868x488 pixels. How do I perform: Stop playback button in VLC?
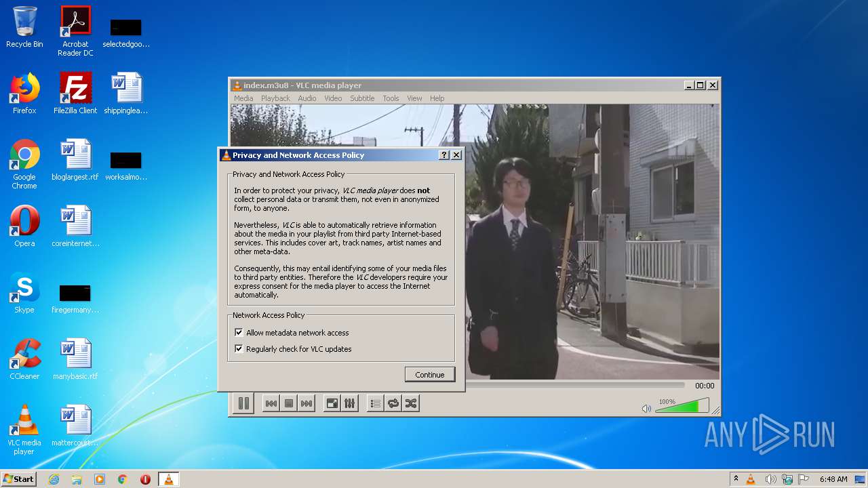[289, 403]
